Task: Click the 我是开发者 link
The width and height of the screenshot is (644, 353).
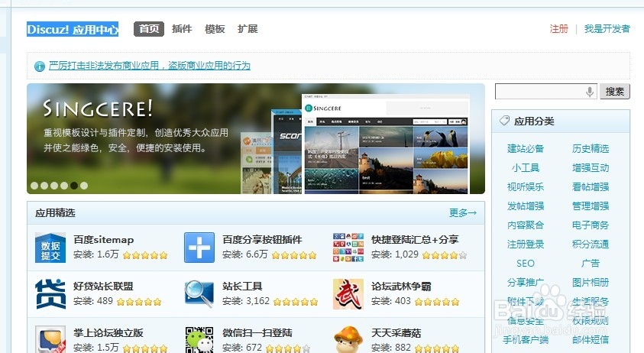Action: (x=607, y=29)
